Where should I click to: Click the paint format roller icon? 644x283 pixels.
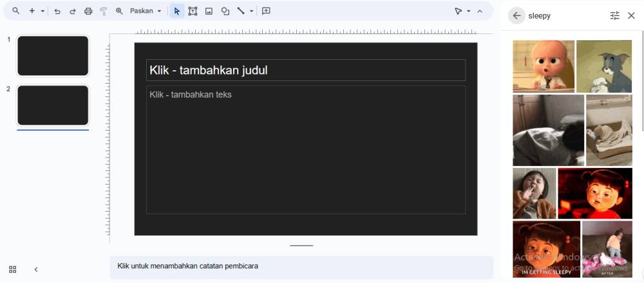[104, 11]
